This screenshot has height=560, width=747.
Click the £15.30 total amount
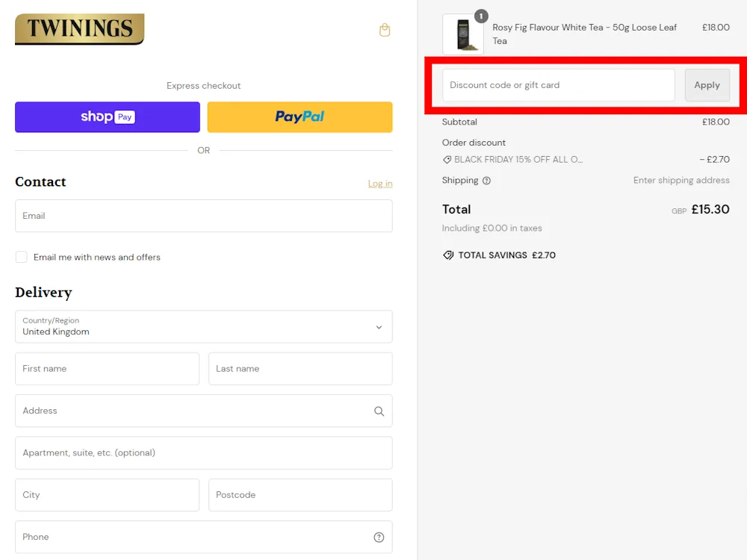tap(710, 209)
